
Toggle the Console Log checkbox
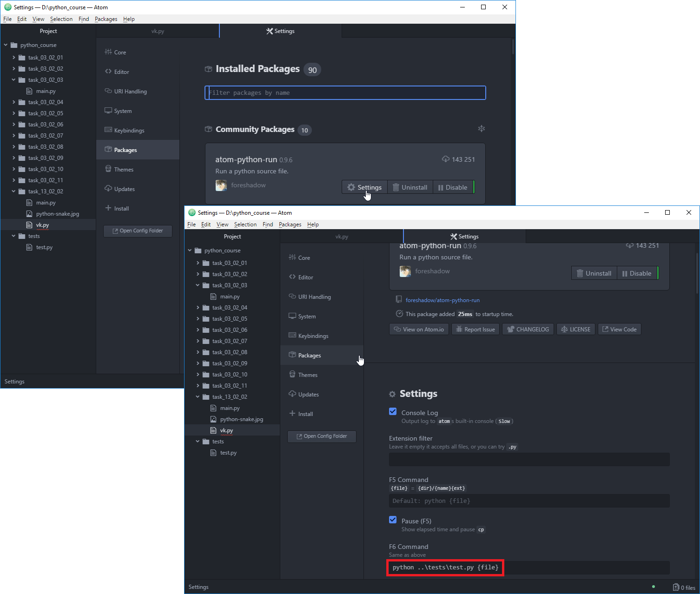click(393, 412)
